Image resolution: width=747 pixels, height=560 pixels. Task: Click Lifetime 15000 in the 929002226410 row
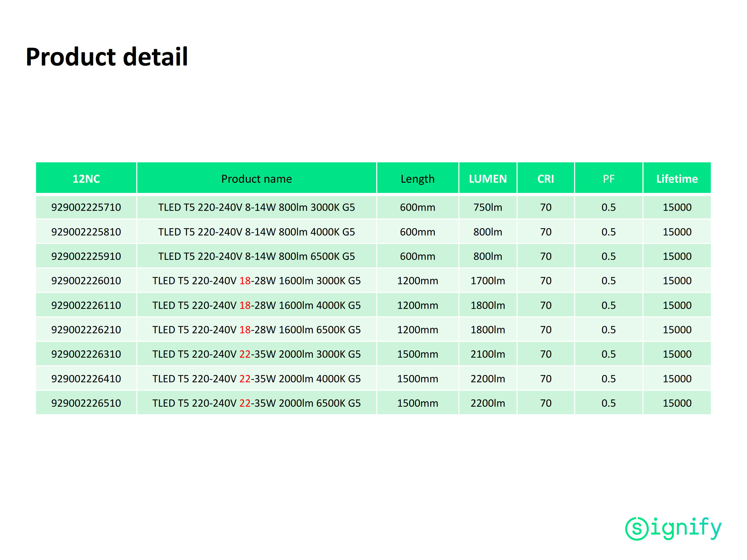(x=677, y=378)
